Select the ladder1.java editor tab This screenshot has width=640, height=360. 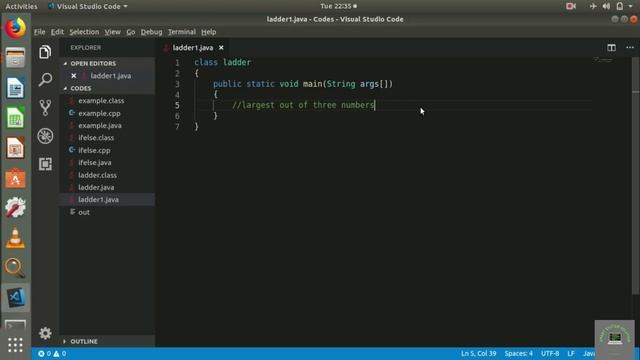193,48
